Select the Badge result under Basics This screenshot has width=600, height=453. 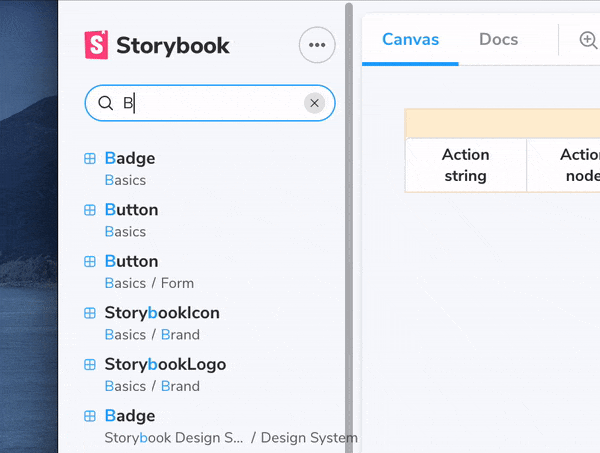tap(130, 158)
